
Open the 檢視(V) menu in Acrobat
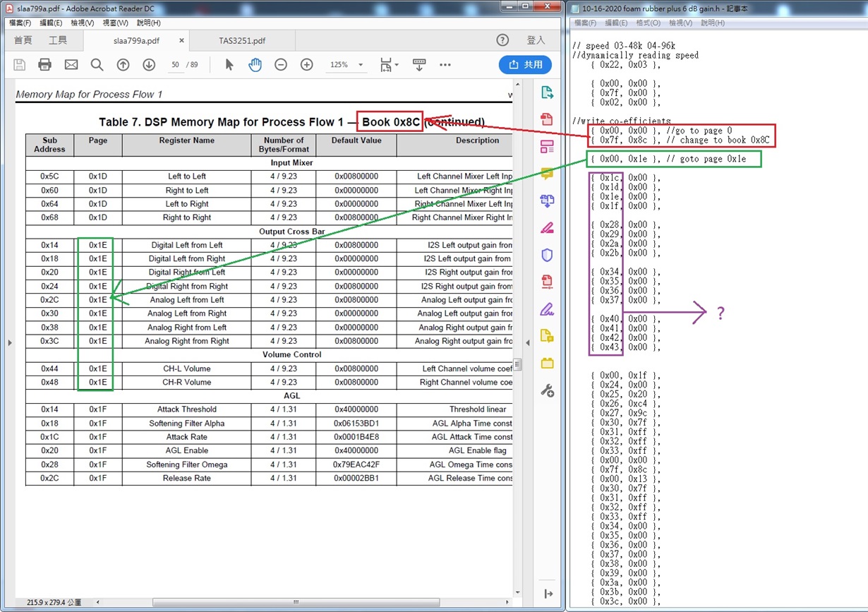click(83, 23)
